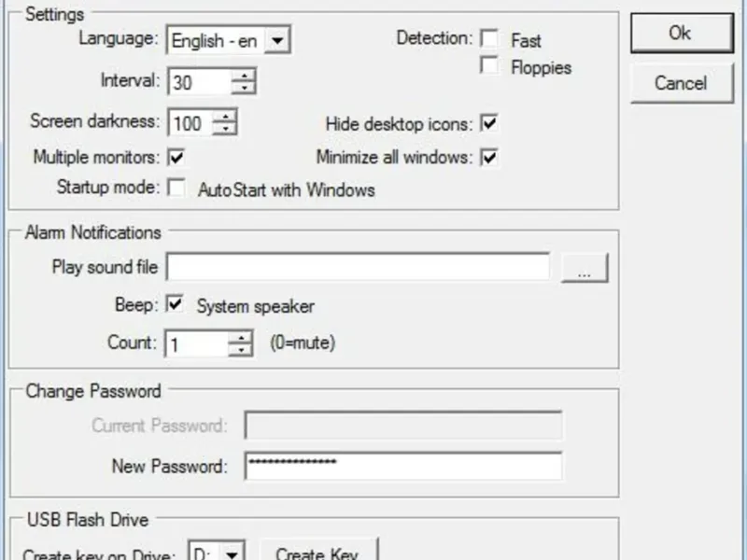The image size is (747, 560).
Task: Decrease Screen darkness value
Action: [x=224, y=129]
